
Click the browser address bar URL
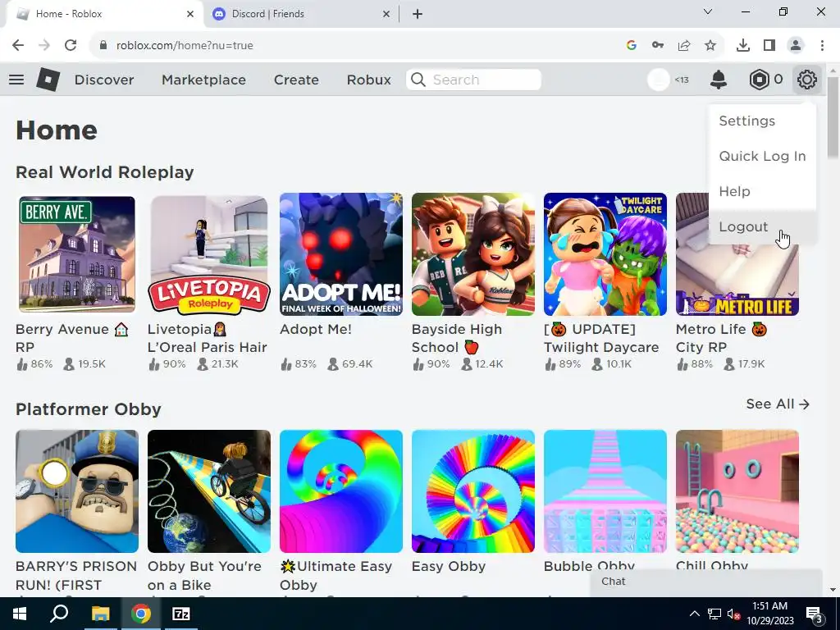coord(185,46)
